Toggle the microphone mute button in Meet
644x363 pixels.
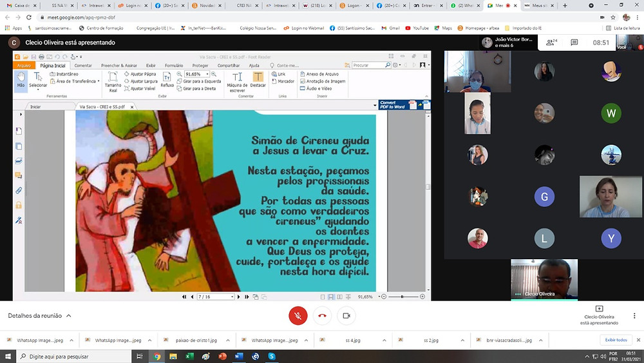click(298, 316)
